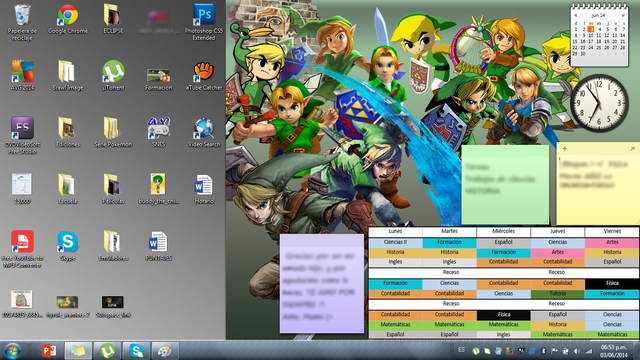Open the Formacion presentation file icon
Viewport: 640px width, 360px height.
(x=158, y=79)
